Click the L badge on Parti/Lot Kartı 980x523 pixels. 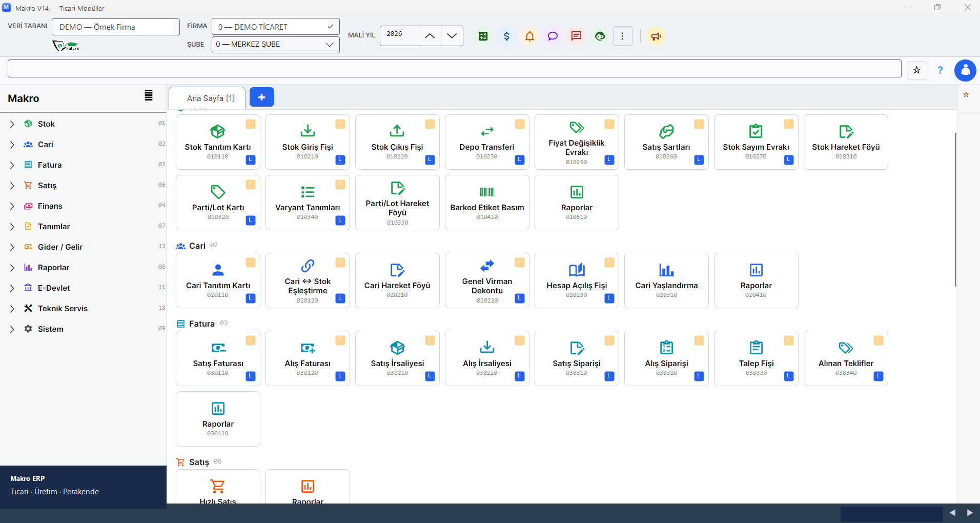click(251, 220)
